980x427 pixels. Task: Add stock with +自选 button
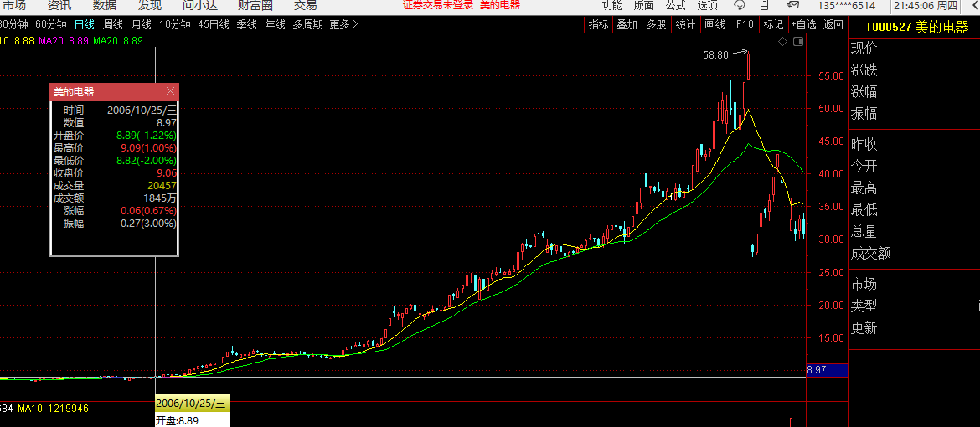(x=802, y=24)
